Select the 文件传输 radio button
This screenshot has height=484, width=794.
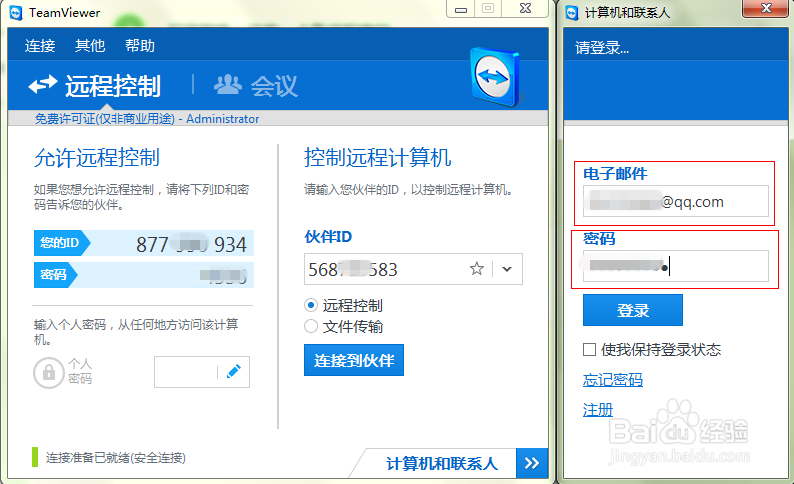(310, 326)
